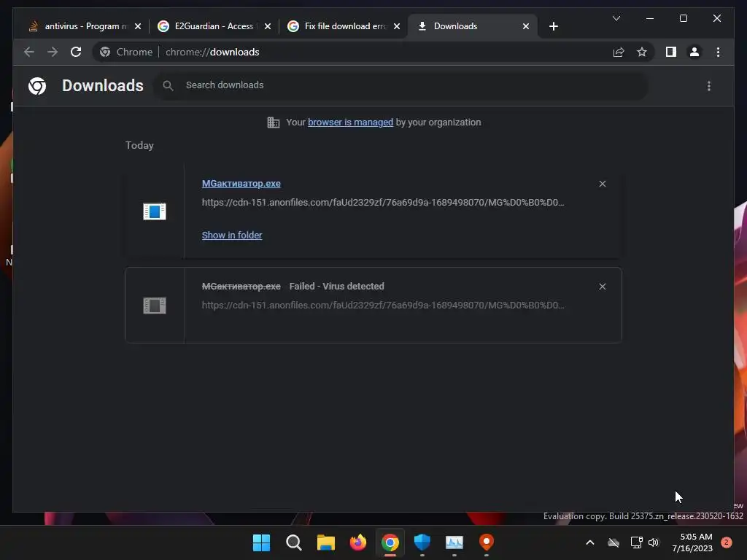This screenshot has width=747, height=560.
Task: Maximize the Chrome window
Action: point(683,18)
